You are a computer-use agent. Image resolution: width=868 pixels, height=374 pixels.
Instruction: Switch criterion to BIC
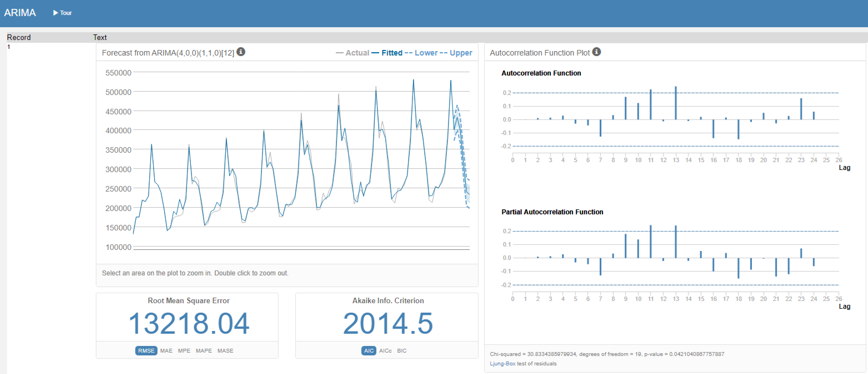click(x=401, y=351)
